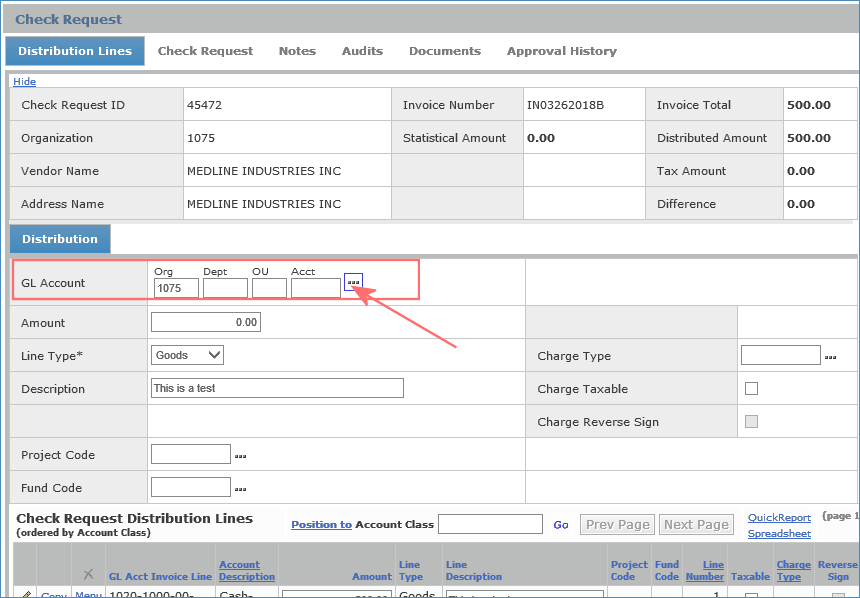The image size is (860, 598).
Task: Open the Project Code lookup ellipsis
Action: coord(240,456)
